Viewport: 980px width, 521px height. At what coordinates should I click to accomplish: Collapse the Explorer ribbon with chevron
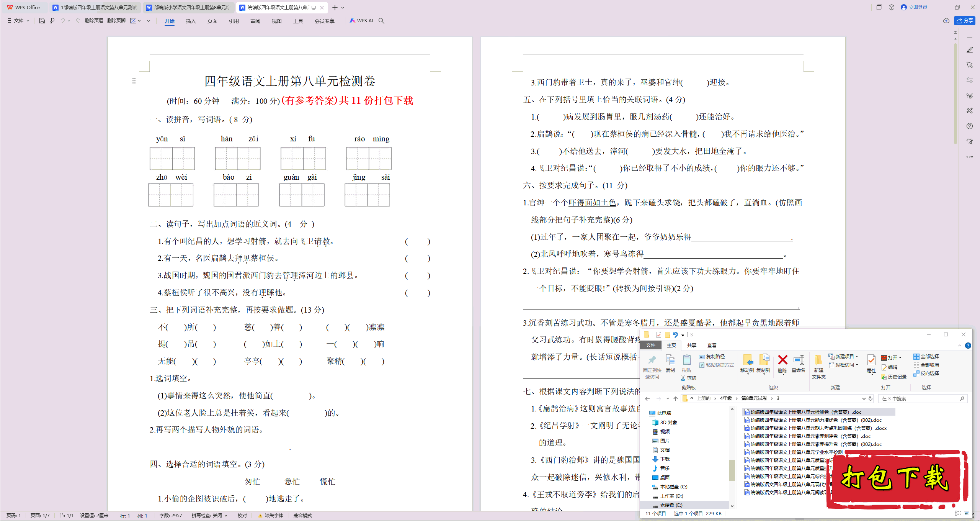click(960, 346)
